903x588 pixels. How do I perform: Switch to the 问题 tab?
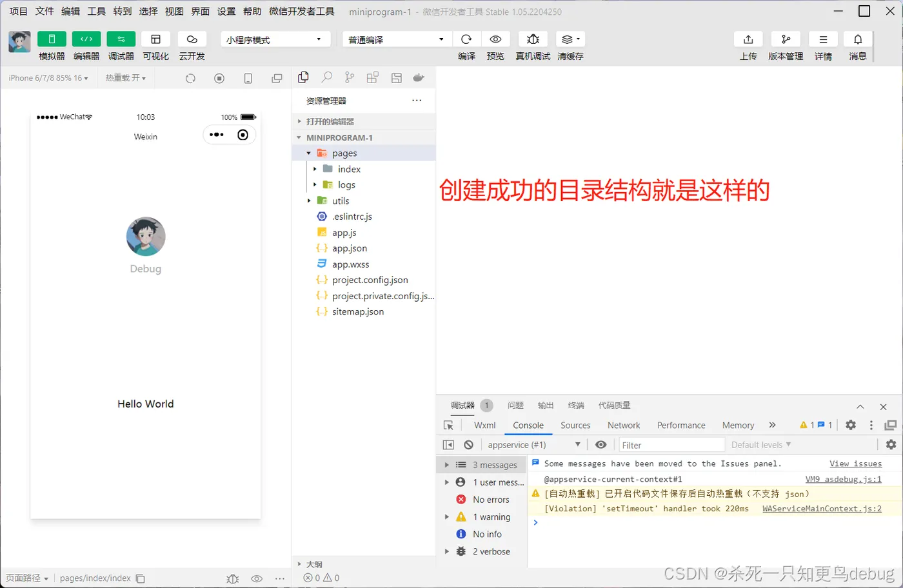515,405
